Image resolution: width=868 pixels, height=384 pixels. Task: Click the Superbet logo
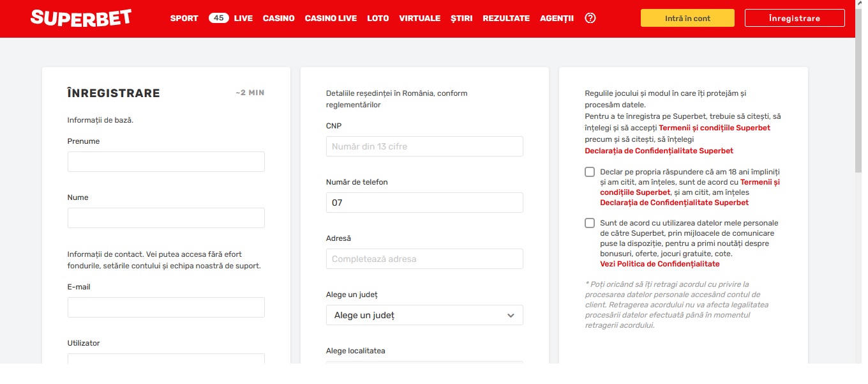pos(81,18)
